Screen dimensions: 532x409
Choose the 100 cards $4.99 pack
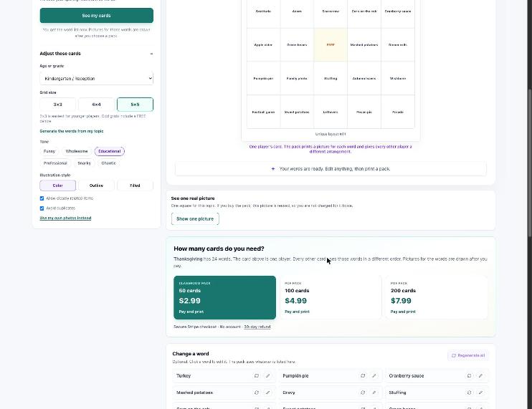(331, 297)
